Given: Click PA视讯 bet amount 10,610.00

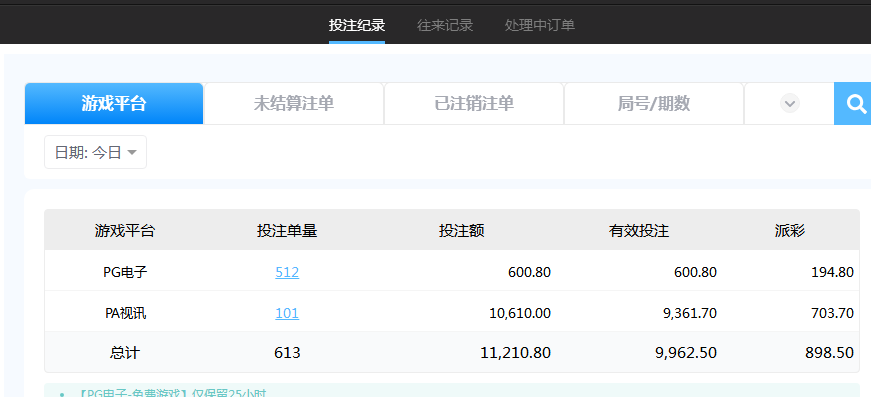Looking at the screenshot, I should pos(520,314).
